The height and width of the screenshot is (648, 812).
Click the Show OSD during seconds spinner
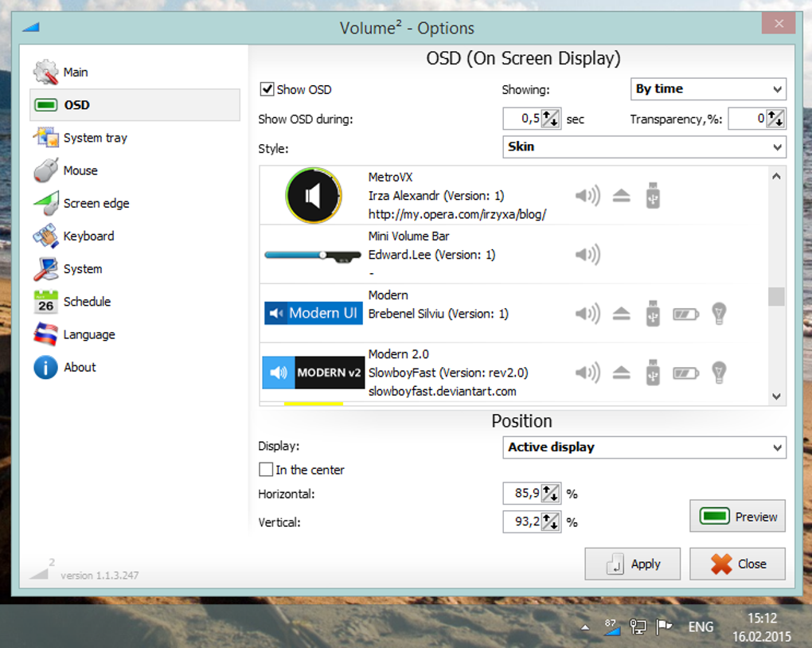pos(551,119)
